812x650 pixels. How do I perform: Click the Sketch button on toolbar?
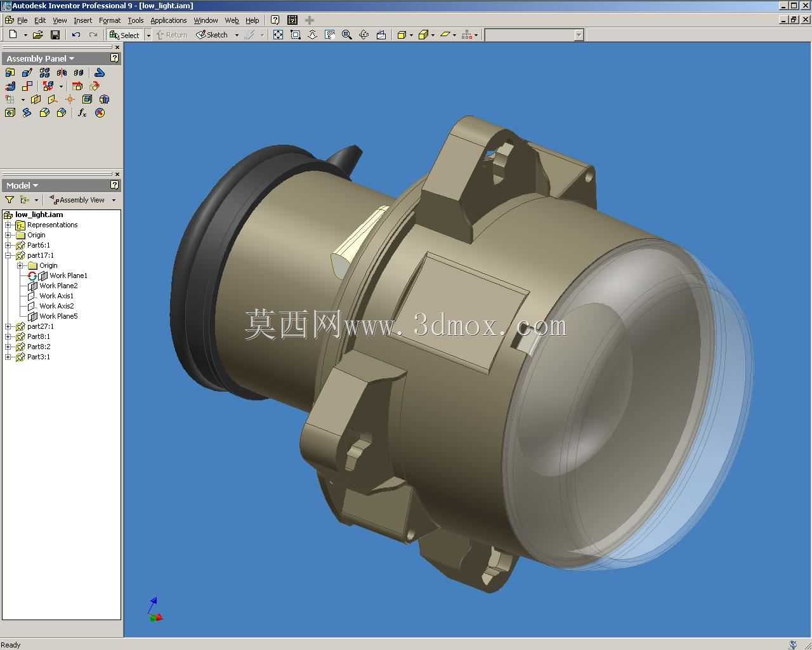(x=213, y=35)
